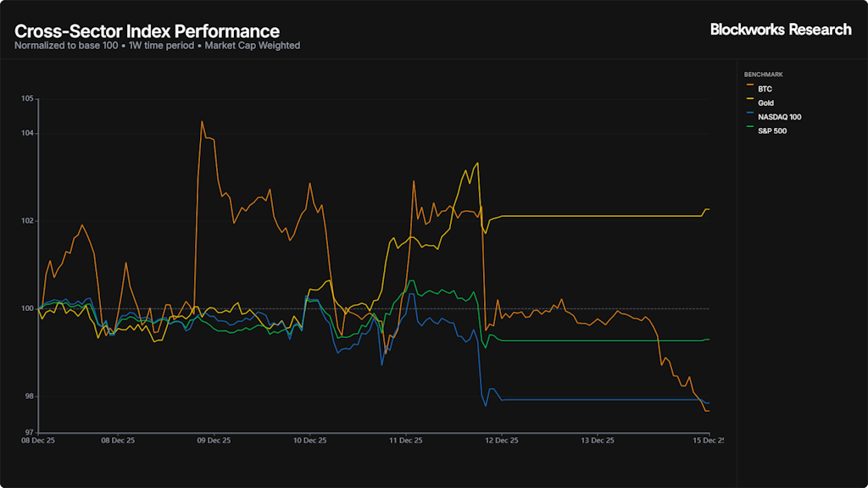Click the 09 Dec 25 x-axis label

click(214, 441)
